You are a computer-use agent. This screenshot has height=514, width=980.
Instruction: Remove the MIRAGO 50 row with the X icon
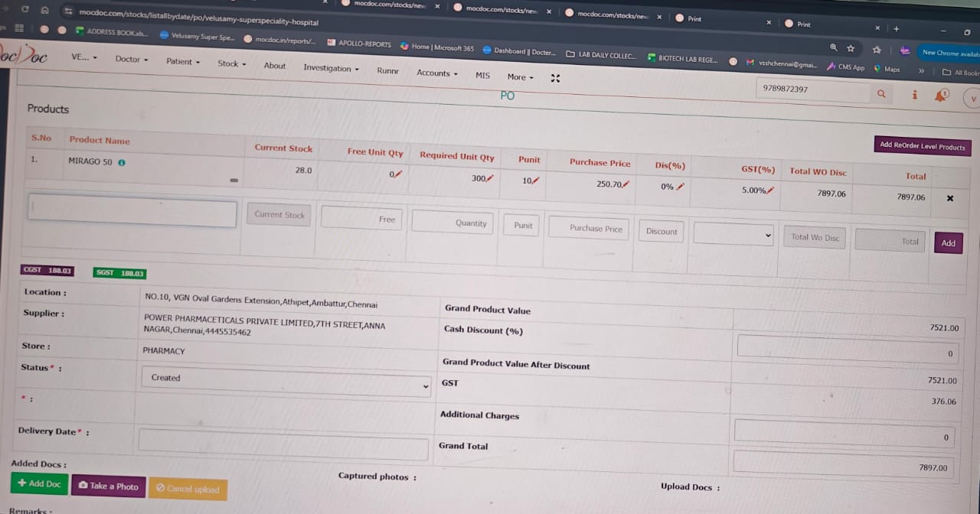pos(950,198)
